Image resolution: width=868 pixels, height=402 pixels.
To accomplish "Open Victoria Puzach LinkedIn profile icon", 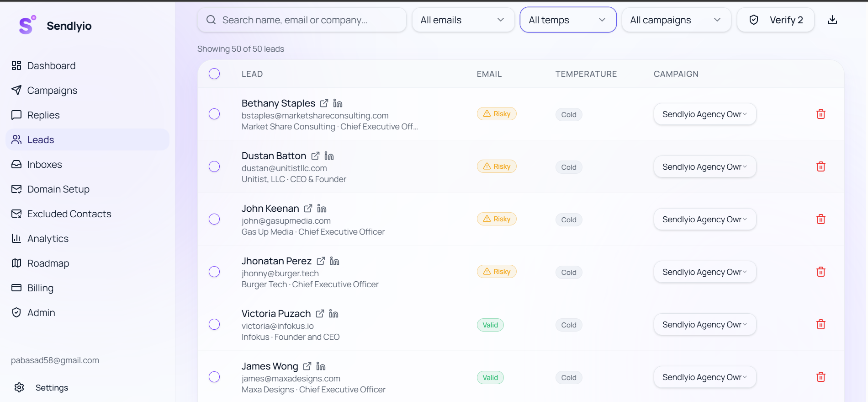I will click(333, 314).
